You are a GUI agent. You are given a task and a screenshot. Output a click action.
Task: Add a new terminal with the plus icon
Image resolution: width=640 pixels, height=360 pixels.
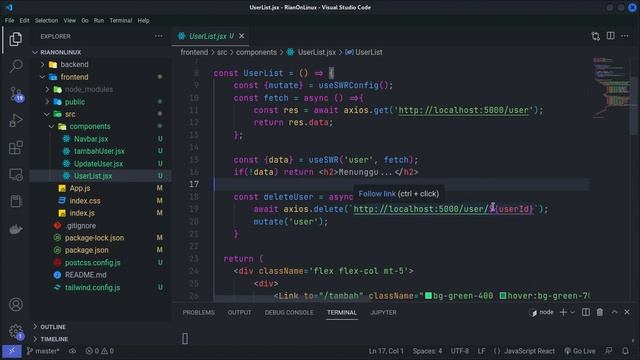coord(563,312)
